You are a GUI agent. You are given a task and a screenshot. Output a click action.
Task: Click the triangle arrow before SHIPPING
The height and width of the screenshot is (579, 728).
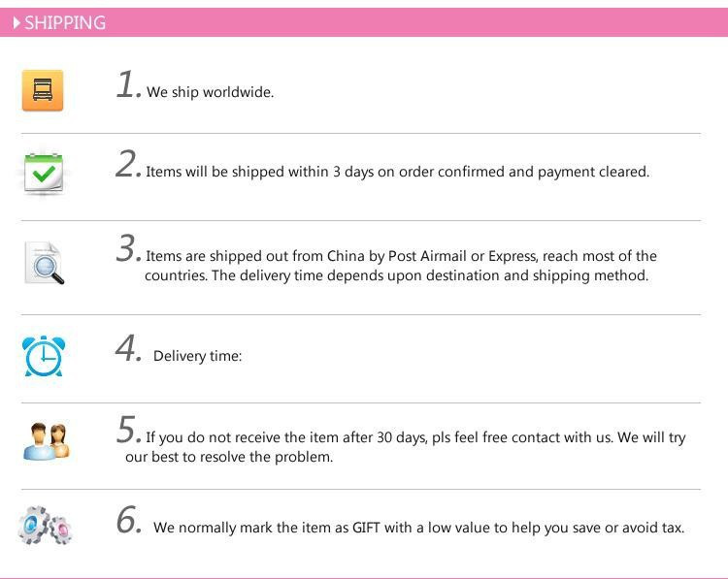point(17,23)
